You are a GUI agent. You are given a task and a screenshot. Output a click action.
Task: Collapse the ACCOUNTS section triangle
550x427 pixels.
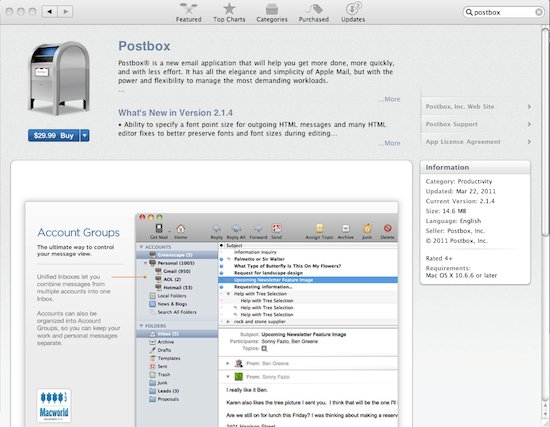pos(141,247)
